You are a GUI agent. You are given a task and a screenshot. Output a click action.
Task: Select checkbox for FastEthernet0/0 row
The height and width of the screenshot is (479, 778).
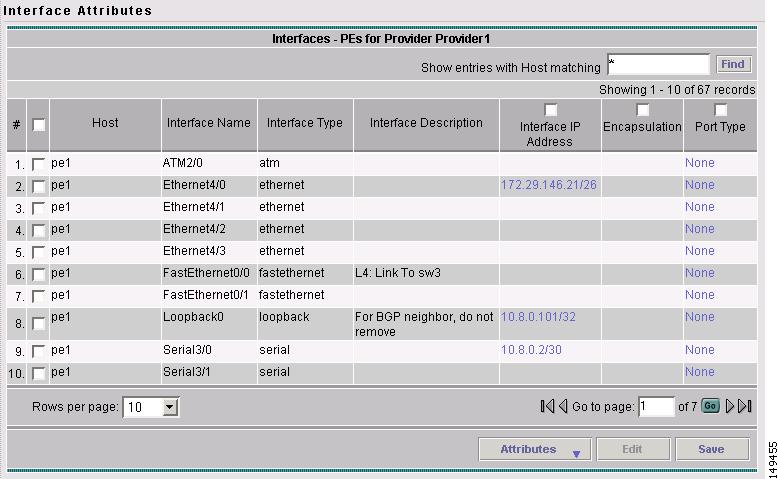coord(38,274)
